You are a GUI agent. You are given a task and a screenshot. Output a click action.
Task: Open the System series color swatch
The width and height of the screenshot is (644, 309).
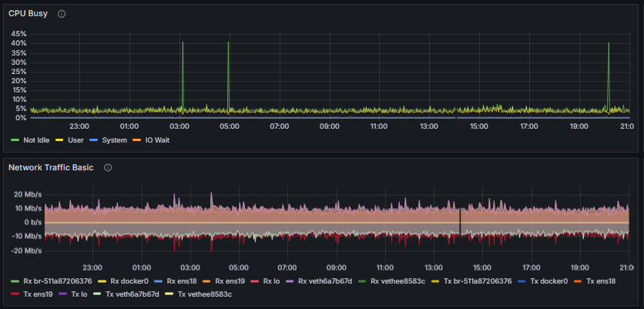click(94, 140)
